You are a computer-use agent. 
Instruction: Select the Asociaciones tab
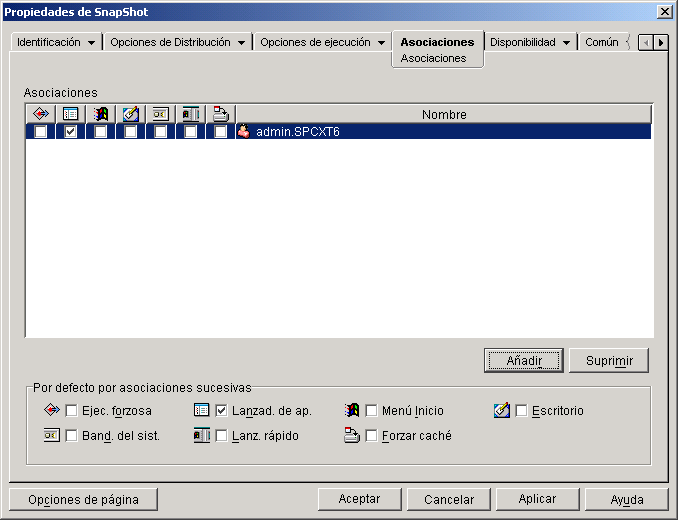click(437, 42)
